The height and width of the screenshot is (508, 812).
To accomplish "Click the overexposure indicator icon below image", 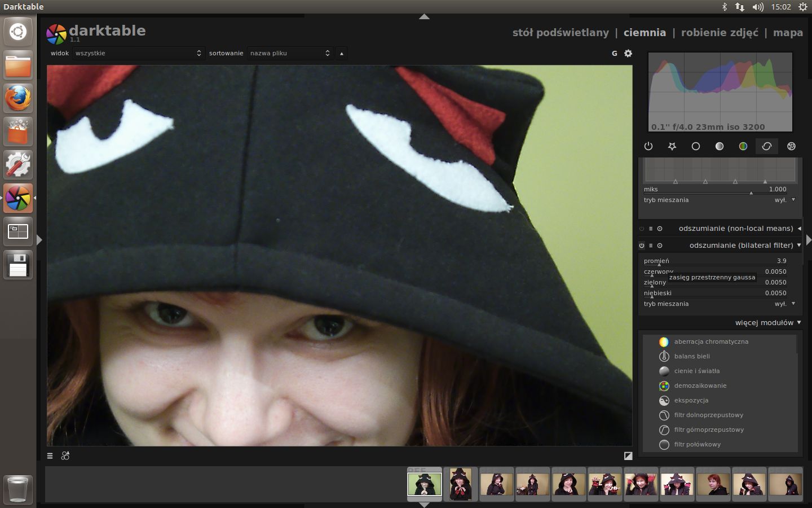I will 628,456.
